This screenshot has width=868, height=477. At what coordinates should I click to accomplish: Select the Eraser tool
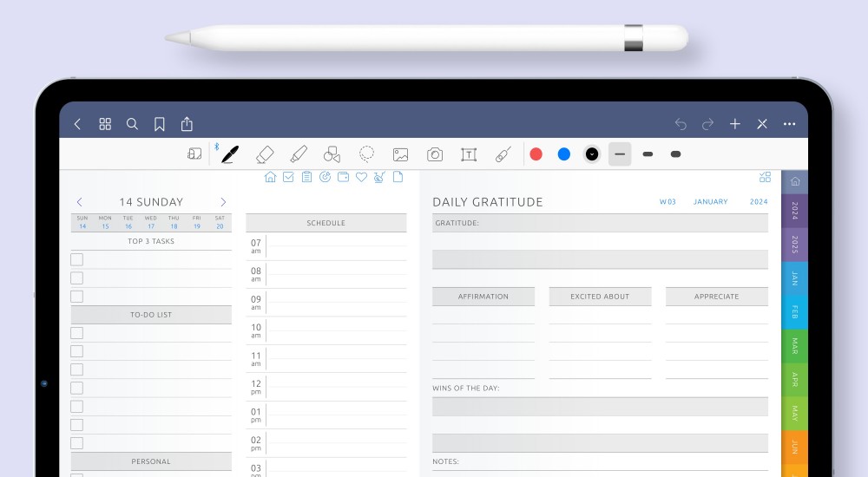(x=265, y=154)
